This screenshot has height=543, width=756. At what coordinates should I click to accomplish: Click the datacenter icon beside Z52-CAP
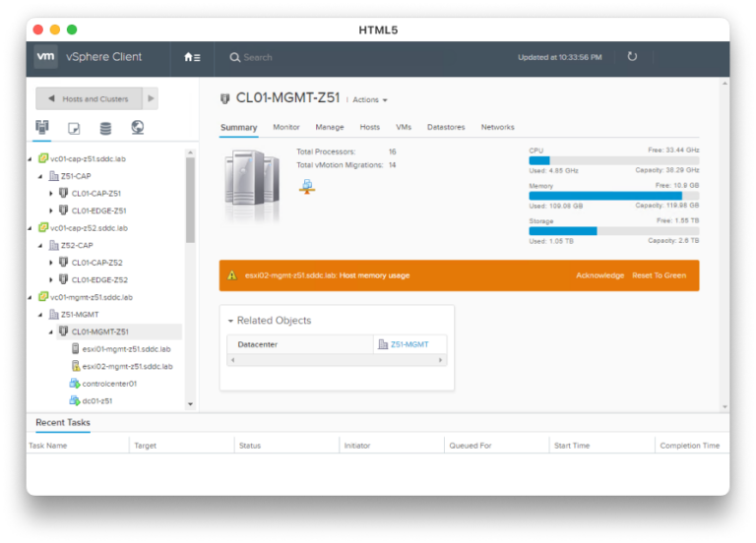pyautogui.click(x=54, y=245)
